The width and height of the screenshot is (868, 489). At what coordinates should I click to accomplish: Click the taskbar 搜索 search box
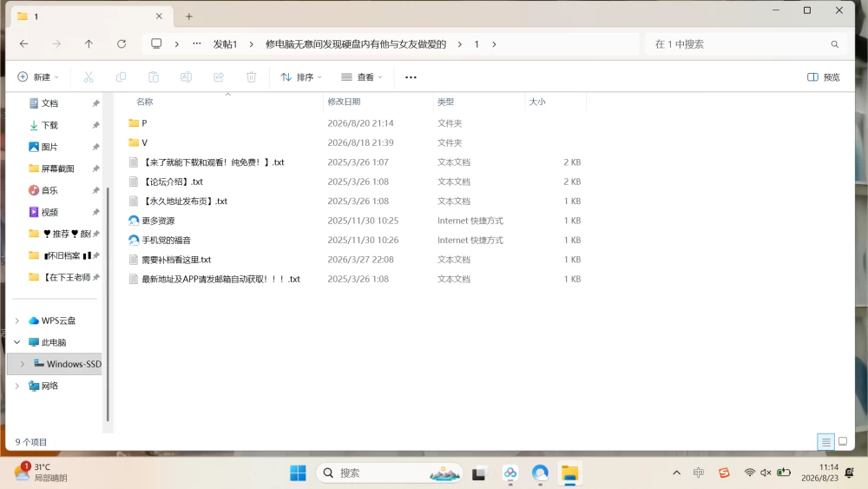pos(389,473)
